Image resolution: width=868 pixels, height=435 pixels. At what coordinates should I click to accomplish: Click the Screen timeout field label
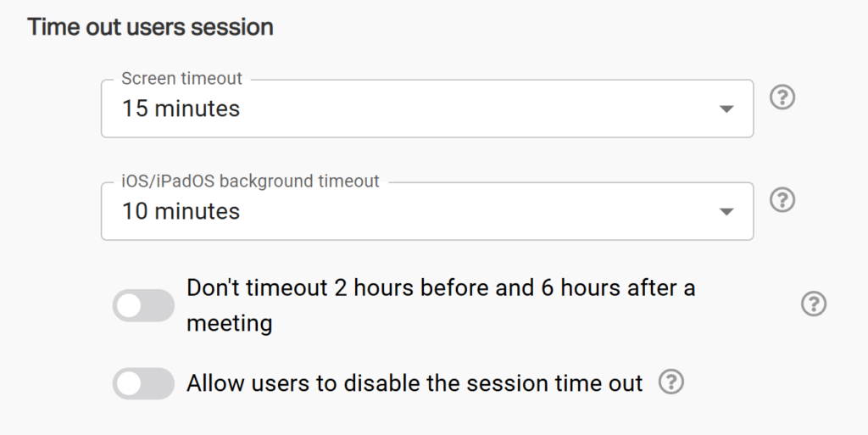point(181,79)
